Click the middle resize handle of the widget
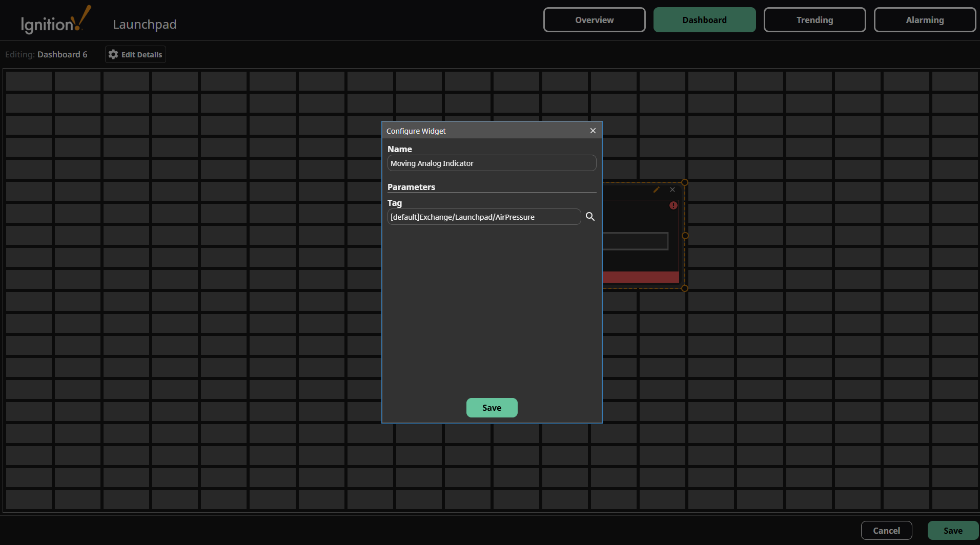 pyautogui.click(x=685, y=236)
